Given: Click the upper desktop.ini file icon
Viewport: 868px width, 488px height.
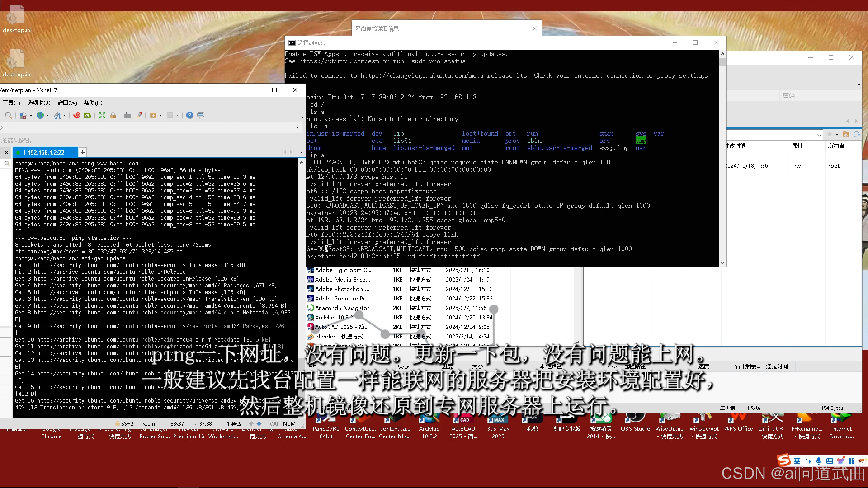Looking at the screenshot, I should pos(17,19).
